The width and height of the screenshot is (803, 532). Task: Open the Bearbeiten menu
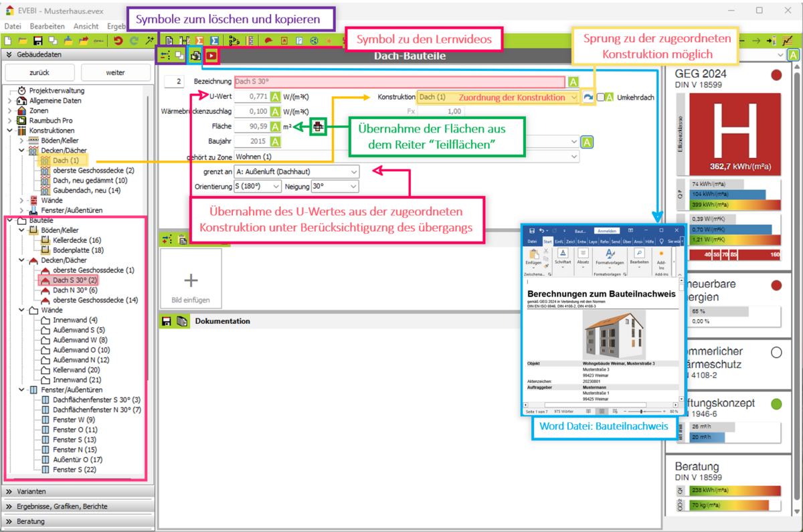[48, 26]
